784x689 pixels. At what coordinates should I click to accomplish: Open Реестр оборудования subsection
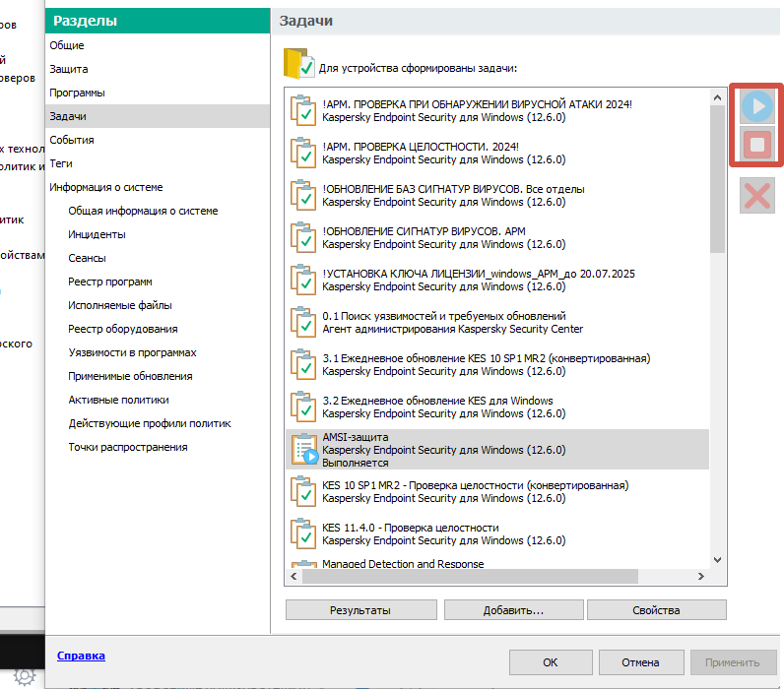tap(123, 329)
